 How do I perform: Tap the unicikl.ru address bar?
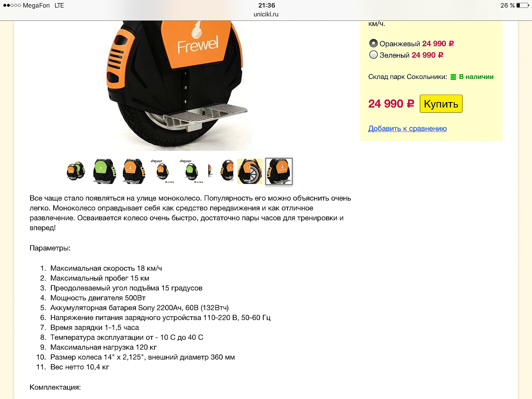pos(266,14)
